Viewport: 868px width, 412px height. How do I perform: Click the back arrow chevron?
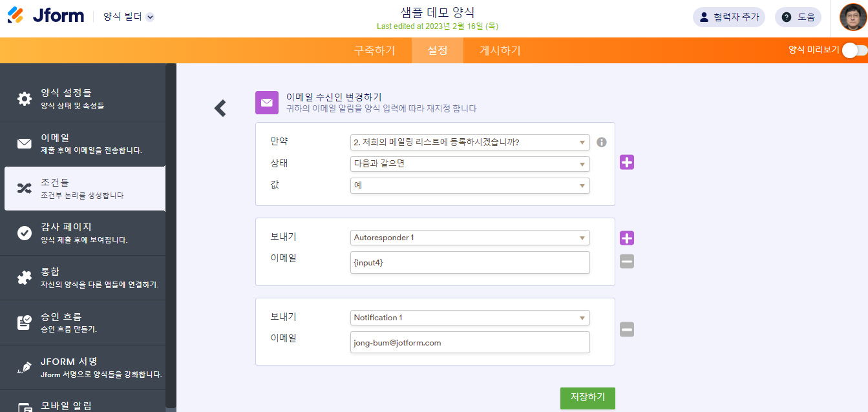click(x=220, y=108)
